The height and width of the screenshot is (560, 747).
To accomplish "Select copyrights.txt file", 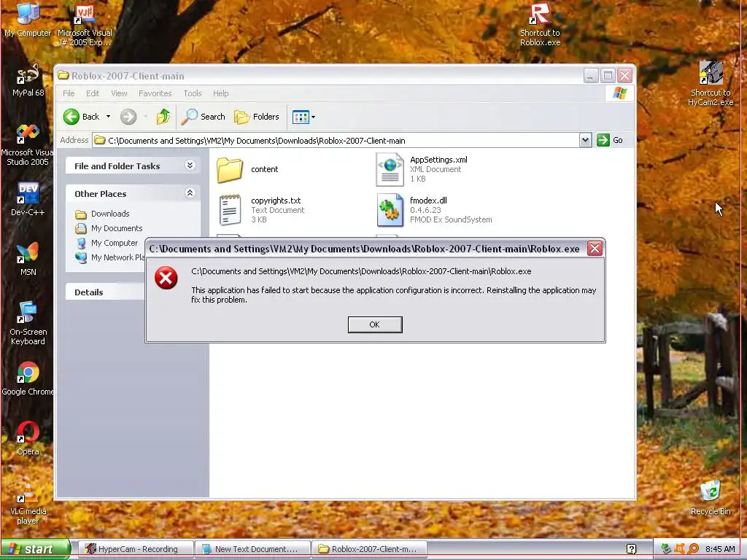I will pyautogui.click(x=260, y=210).
